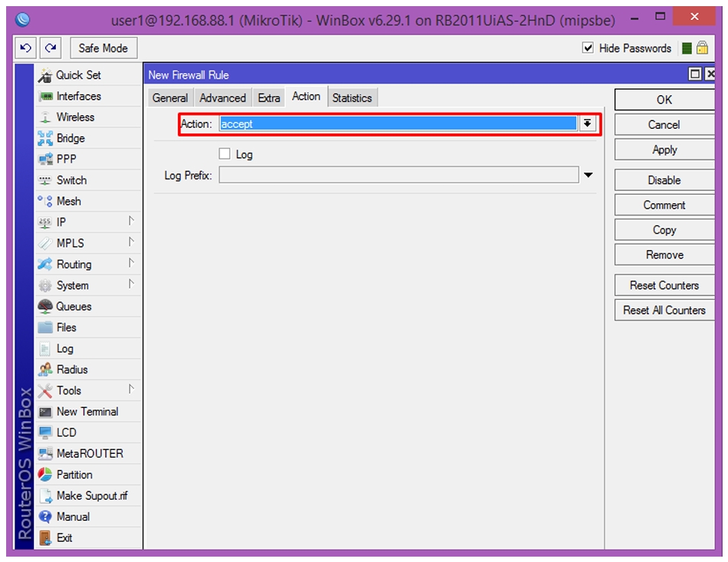Open Quick Set via its wand icon
The height and width of the screenshot is (562, 728).
(x=45, y=75)
